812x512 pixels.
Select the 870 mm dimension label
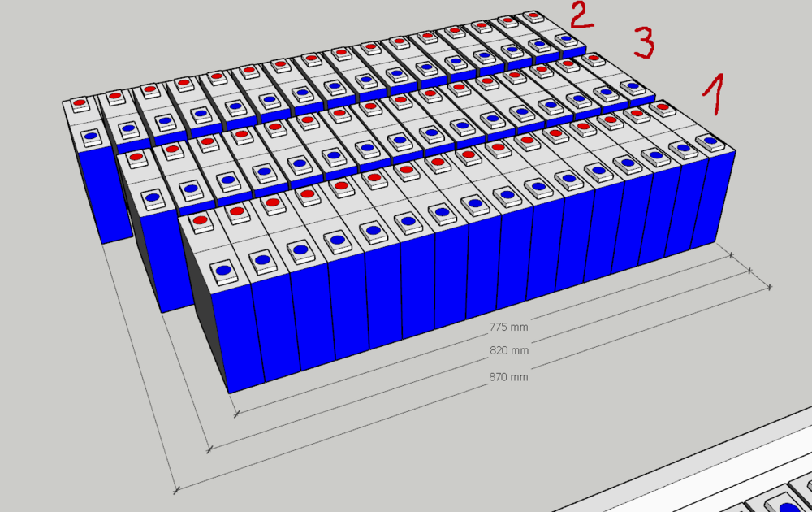(x=508, y=376)
